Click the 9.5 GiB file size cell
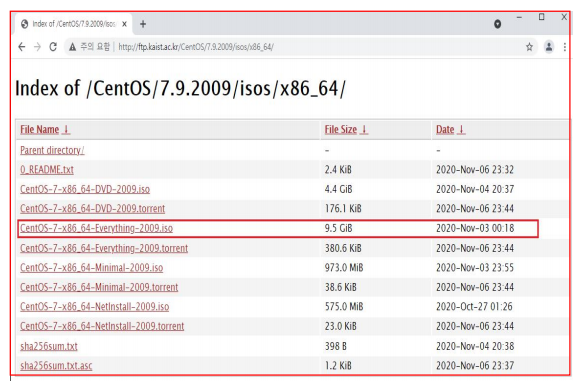 click(338, 228)
